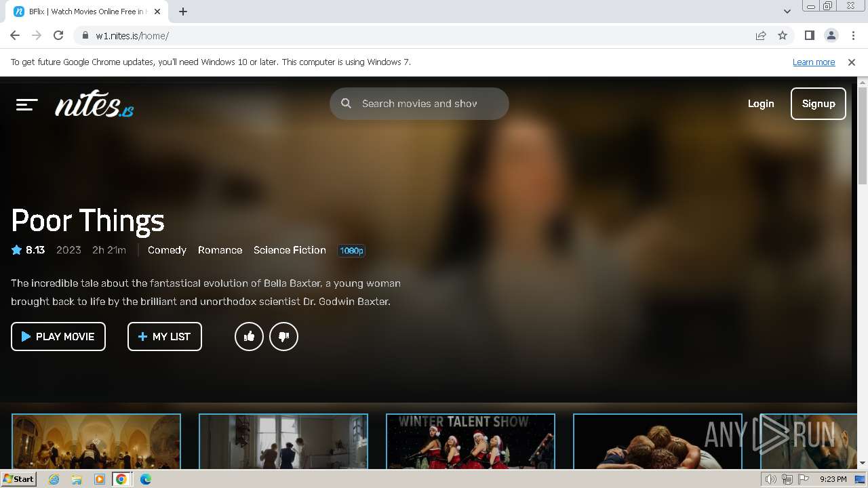Open the Login page

click(x=761, y=104)
